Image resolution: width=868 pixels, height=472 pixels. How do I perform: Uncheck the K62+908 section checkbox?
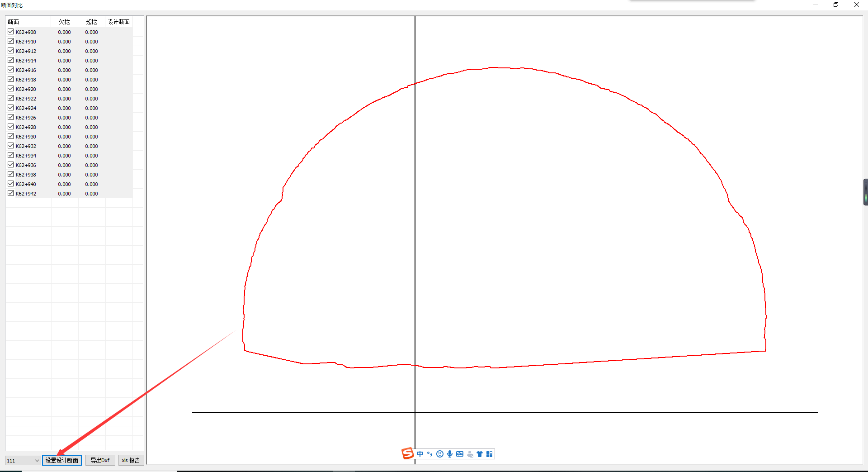point(11,32)
